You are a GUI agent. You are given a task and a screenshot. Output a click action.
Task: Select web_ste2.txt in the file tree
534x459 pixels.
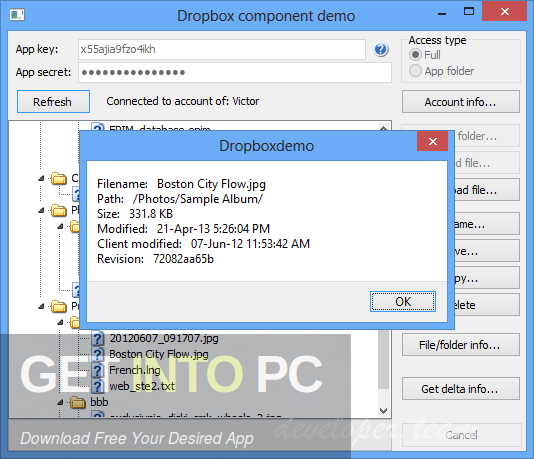pyautogui.click(x=142, y=386)
